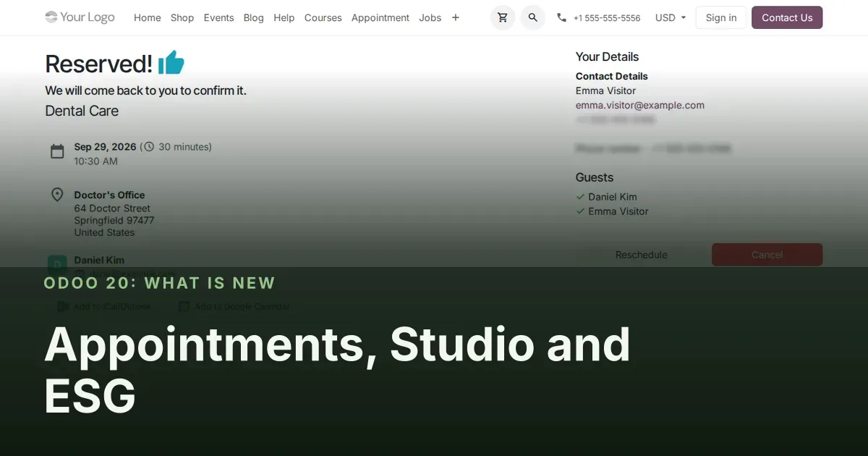Click the checkmark beside guest Daniel Kim
The height and width of the screenshot is (456, 868).
pyautogui.click(x=580, y=197)
